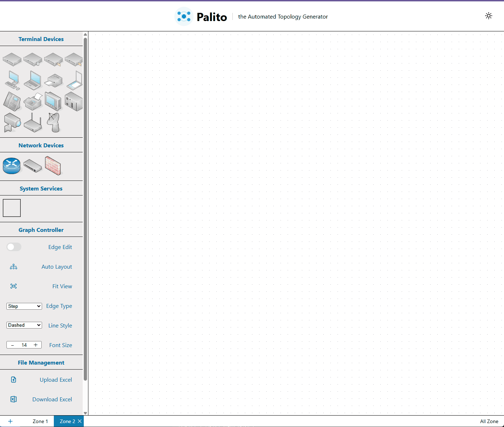504x427 pixels.
Task: Choose the brick firewall icon
Action: 53,166
